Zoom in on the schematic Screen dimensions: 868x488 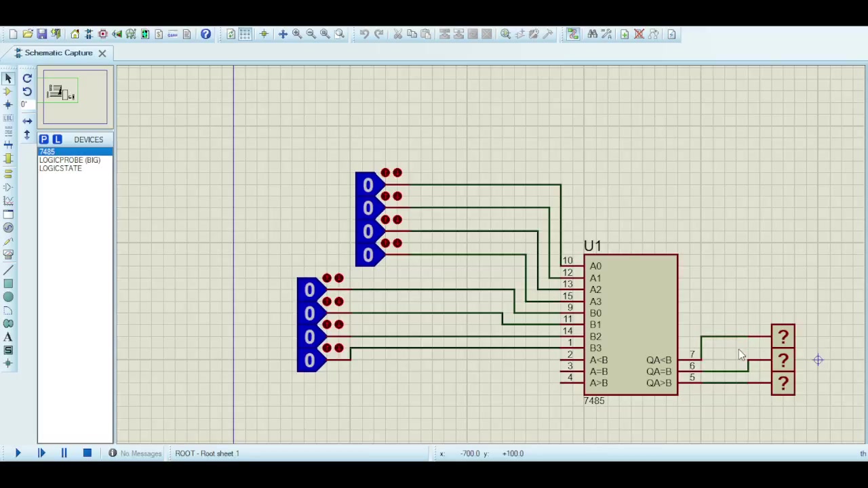pyautogui.click(x=296, y=34)
